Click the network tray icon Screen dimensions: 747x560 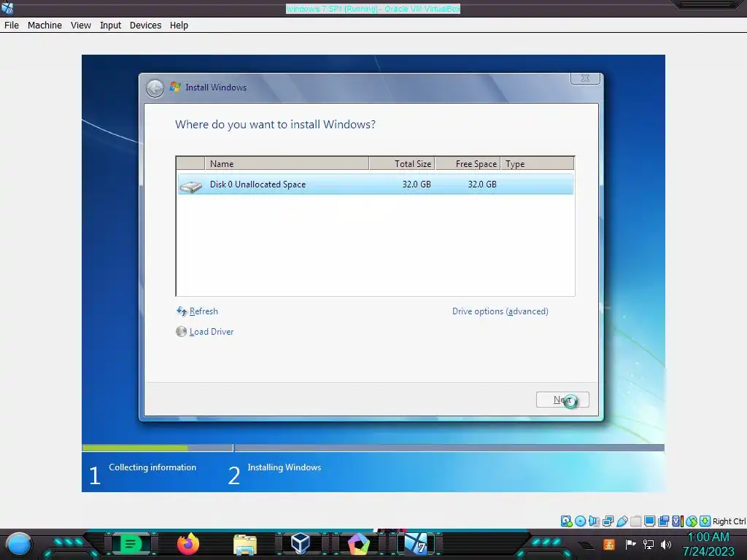[x=649, y=544]
